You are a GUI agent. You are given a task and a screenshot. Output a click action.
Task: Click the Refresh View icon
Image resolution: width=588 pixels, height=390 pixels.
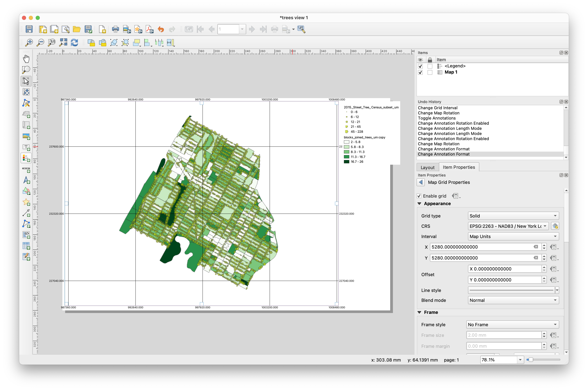(x=74, y=43)
